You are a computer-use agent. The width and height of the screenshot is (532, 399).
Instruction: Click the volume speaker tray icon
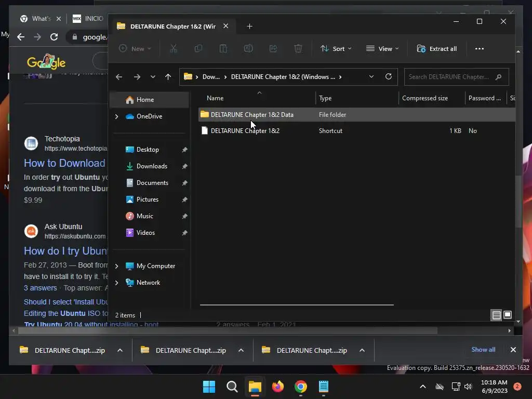[x=468, y=387]
